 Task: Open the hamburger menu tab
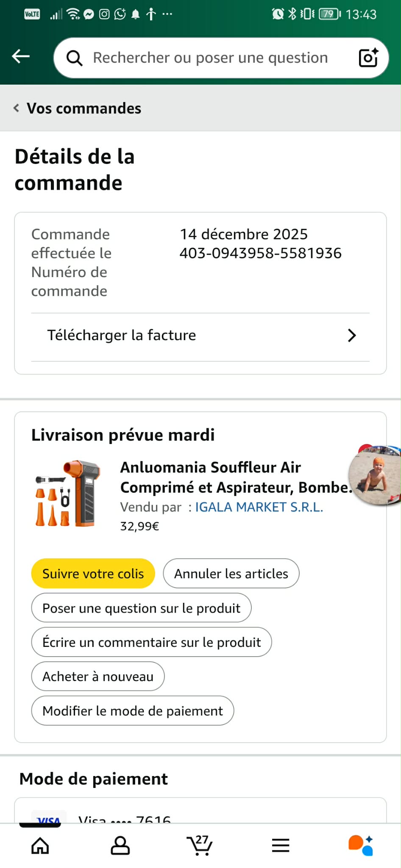tap(281, 846)
